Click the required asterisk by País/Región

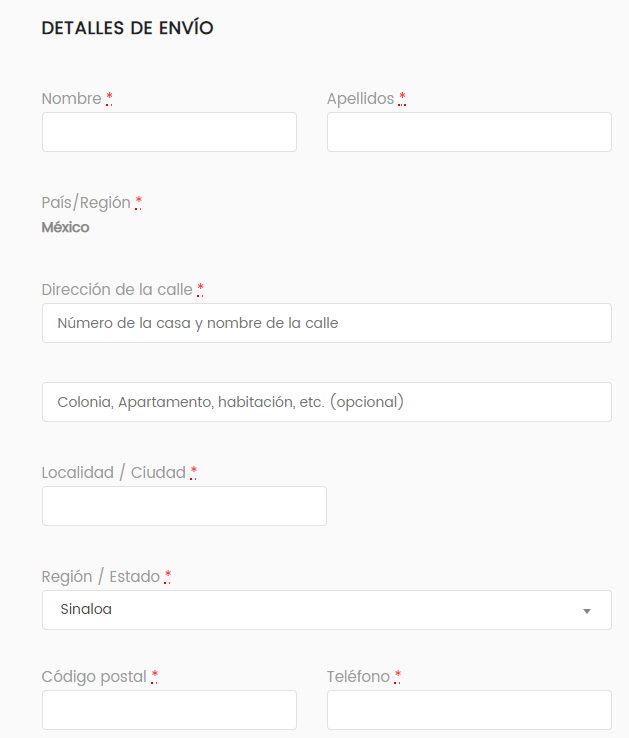(138, 202)
